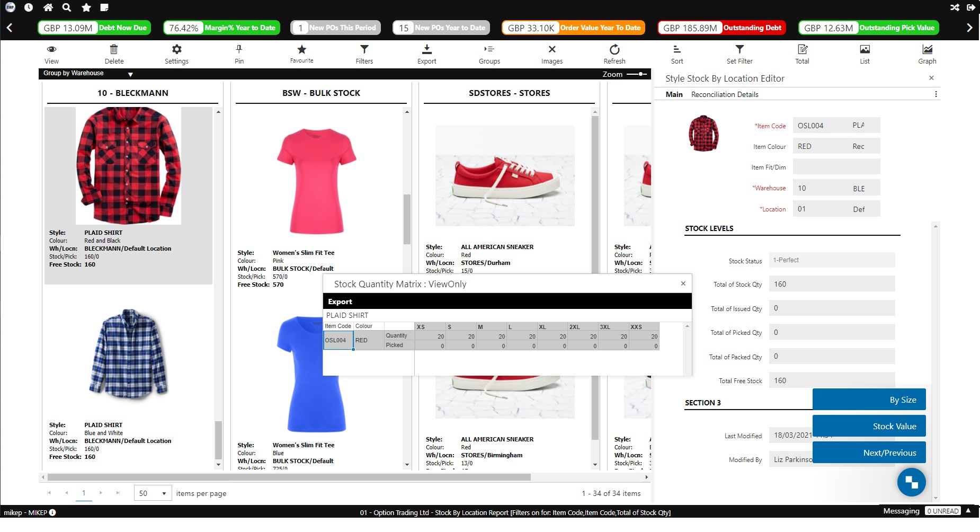
Task: Select OSL004 cell in quantity matrix
Action: point(338,340)
